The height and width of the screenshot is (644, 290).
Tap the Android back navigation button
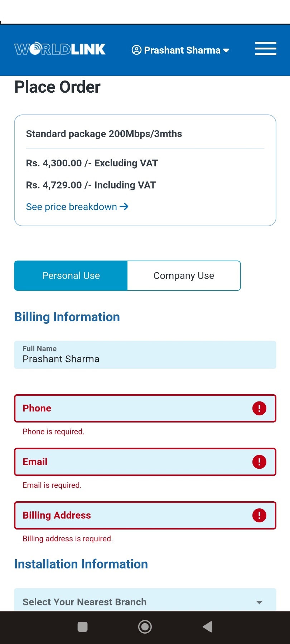pos(207,626)
